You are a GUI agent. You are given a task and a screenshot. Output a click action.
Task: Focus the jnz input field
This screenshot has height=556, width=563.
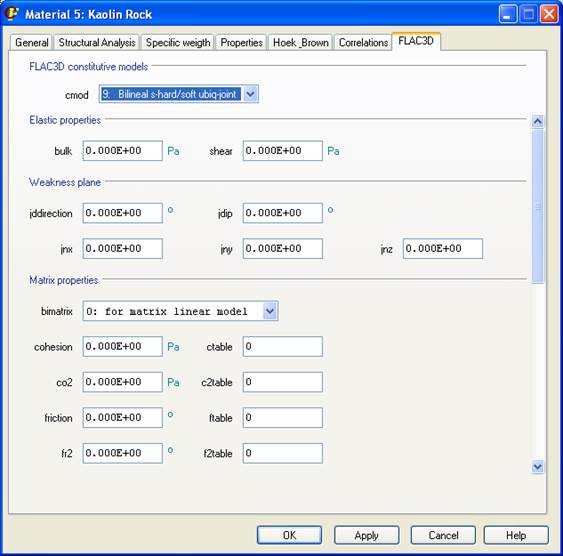443,248
